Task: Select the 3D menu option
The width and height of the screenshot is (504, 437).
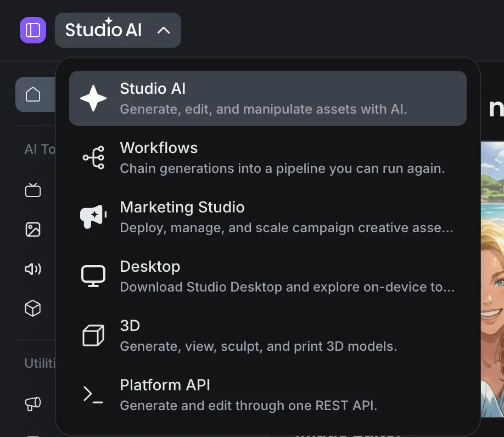Action: tap(268, 335)
